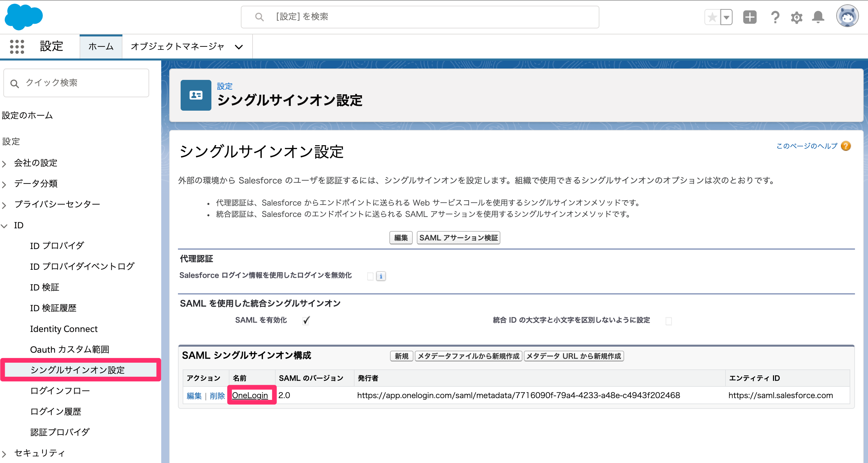Open ログイン履歴 in the sidebar
The width and height of the screenshot is (868, 463).
coord(56,412)
